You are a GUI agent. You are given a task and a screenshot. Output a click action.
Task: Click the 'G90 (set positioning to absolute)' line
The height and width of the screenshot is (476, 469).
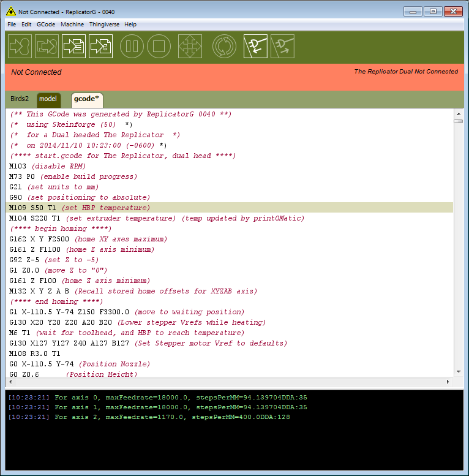80,197
